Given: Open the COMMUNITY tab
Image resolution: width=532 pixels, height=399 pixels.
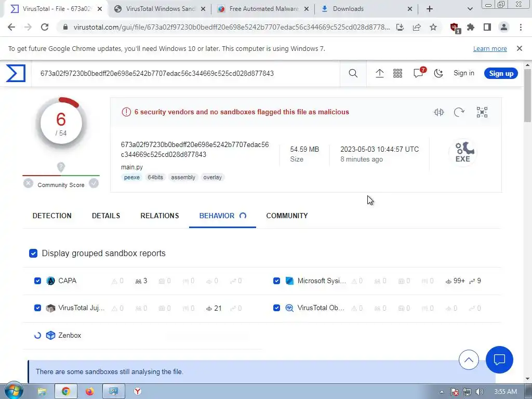Looking at the screenshot, I should 287,216.
